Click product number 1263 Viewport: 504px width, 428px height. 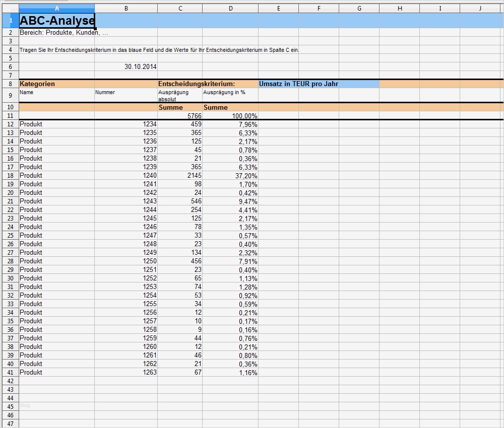pyautogui.click(x=126, y=373)
